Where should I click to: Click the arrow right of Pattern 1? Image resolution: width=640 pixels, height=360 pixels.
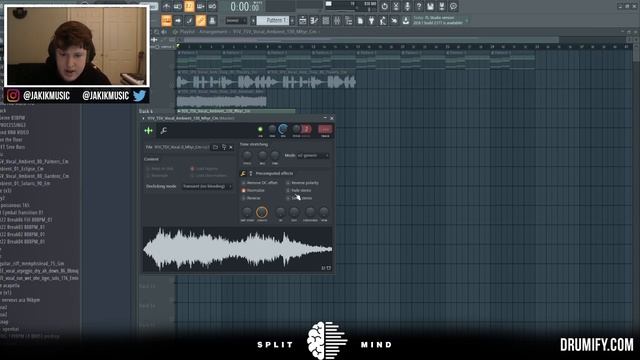292,20
